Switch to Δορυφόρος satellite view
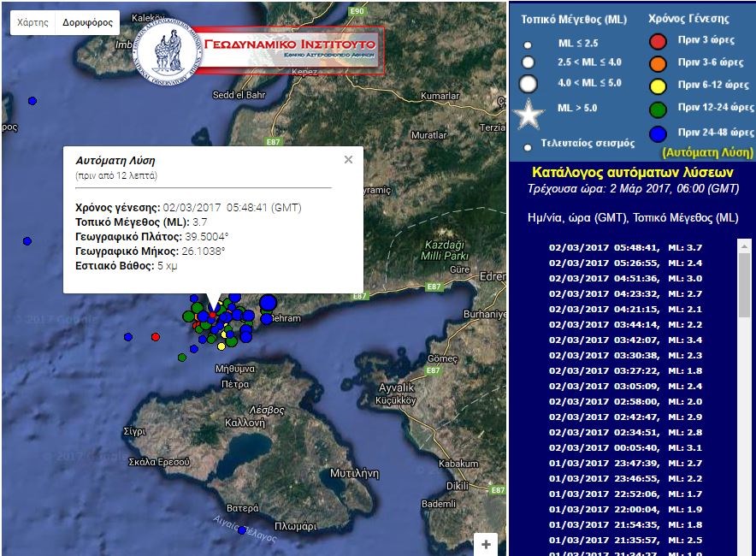This screenshot has height=556, width=756. pyautogui.click(x=87, y=22)
